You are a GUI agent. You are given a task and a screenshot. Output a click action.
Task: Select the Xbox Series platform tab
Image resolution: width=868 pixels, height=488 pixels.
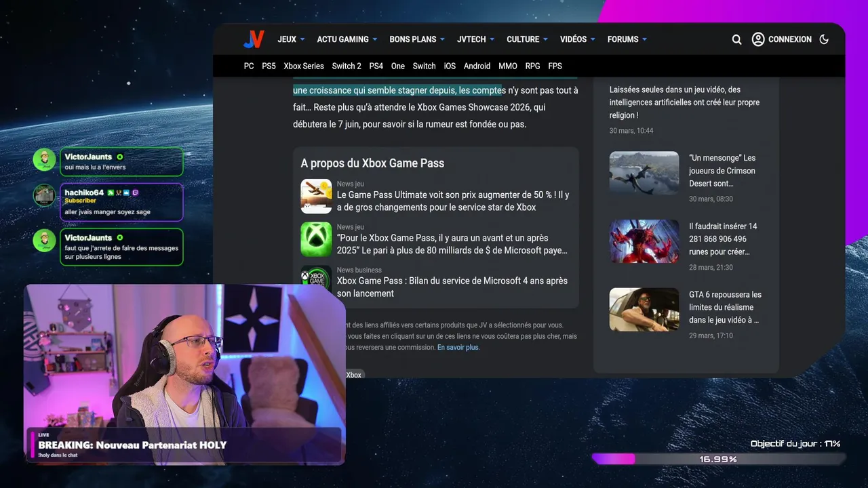click(x=304, y=66)
